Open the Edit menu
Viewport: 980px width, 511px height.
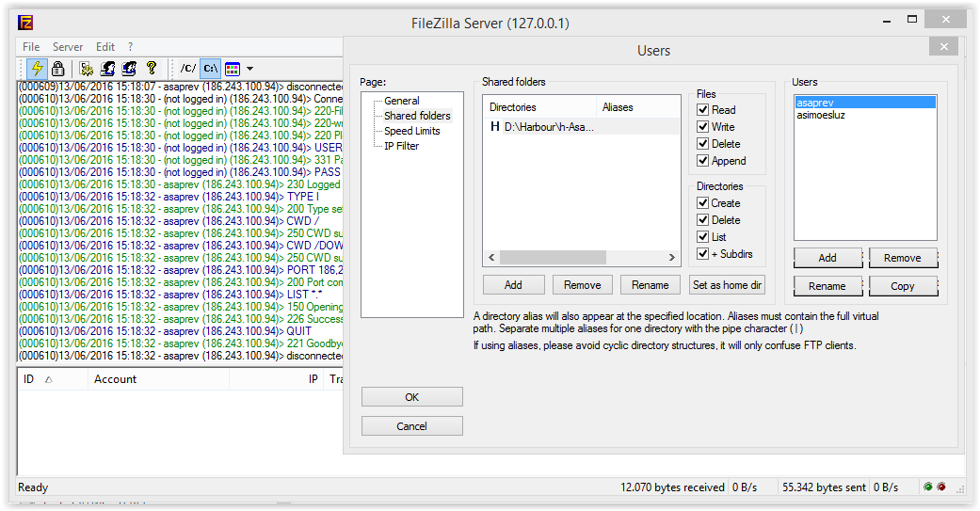coord(105,47)
